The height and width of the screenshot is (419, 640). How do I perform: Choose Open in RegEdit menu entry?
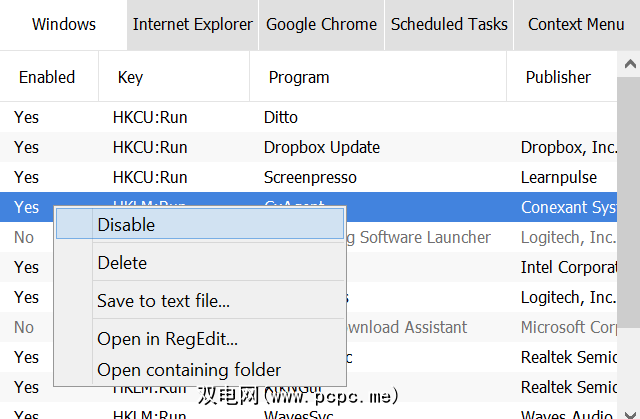167,339
